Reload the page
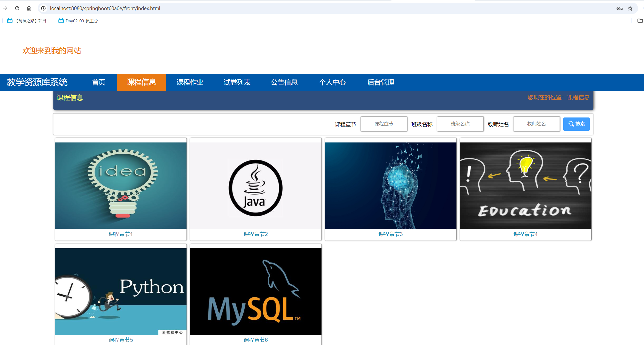 tap(17, 8)
